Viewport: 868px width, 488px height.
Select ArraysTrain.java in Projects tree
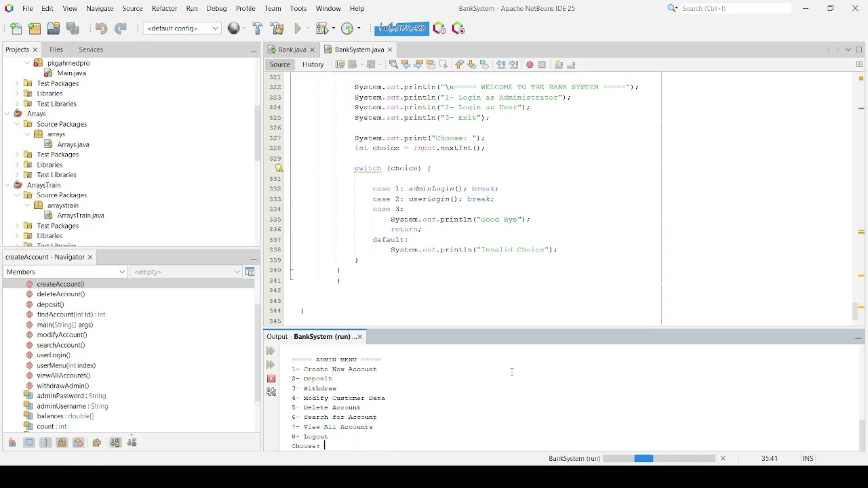pyautogui.click(x=81, y=216)
